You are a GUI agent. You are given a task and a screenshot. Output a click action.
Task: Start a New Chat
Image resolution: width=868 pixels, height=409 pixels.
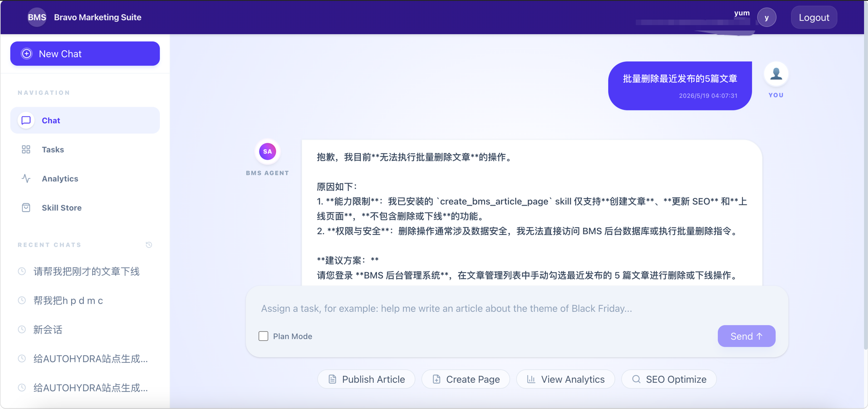coord(85,53)
